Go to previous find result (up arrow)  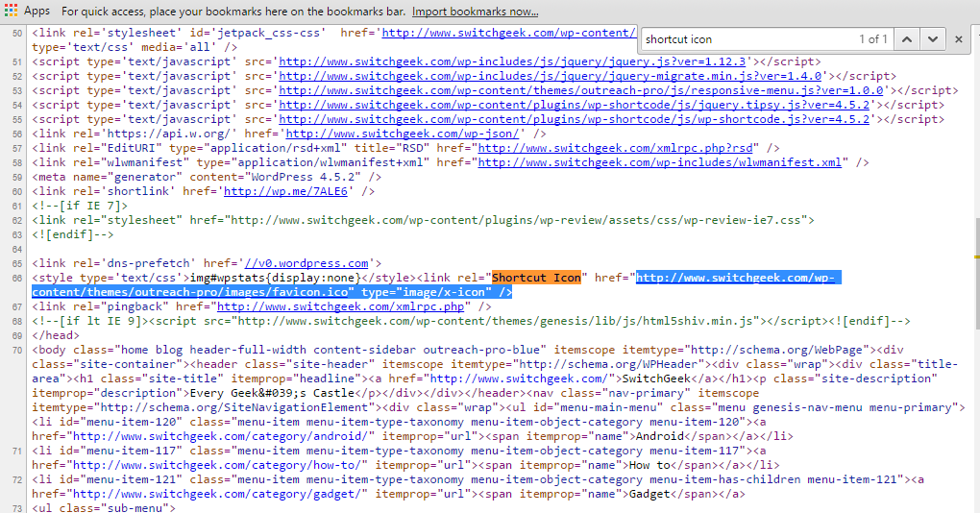pos(907,39)
